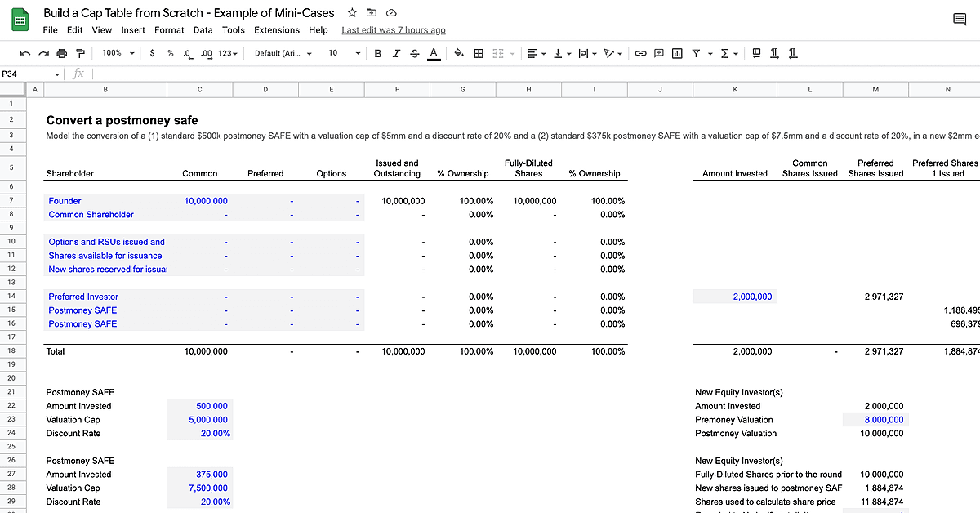Select the 375,000 Amount Invested cell

pyautogui.click(x=199, y=475)
